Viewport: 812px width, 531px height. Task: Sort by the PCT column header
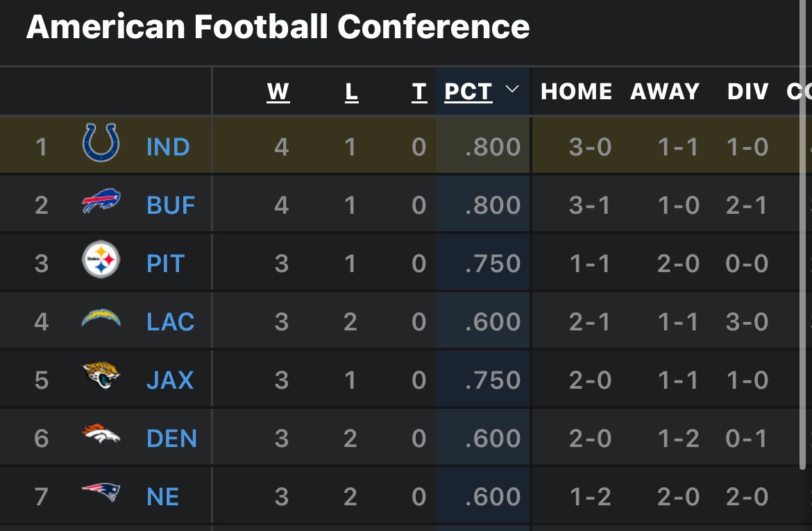(468, 92)
